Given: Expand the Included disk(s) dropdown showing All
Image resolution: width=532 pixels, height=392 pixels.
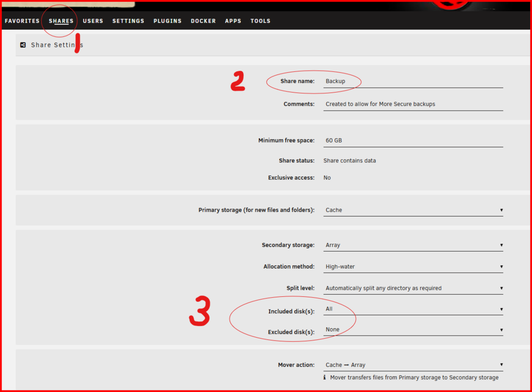Looking at the screenshot, I should [413, 309].
